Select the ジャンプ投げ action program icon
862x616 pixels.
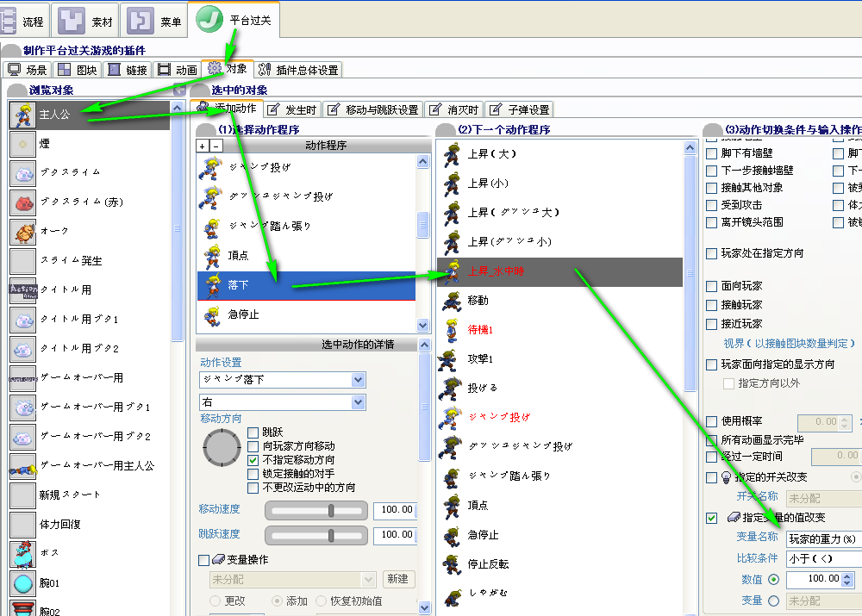[211, 168]
